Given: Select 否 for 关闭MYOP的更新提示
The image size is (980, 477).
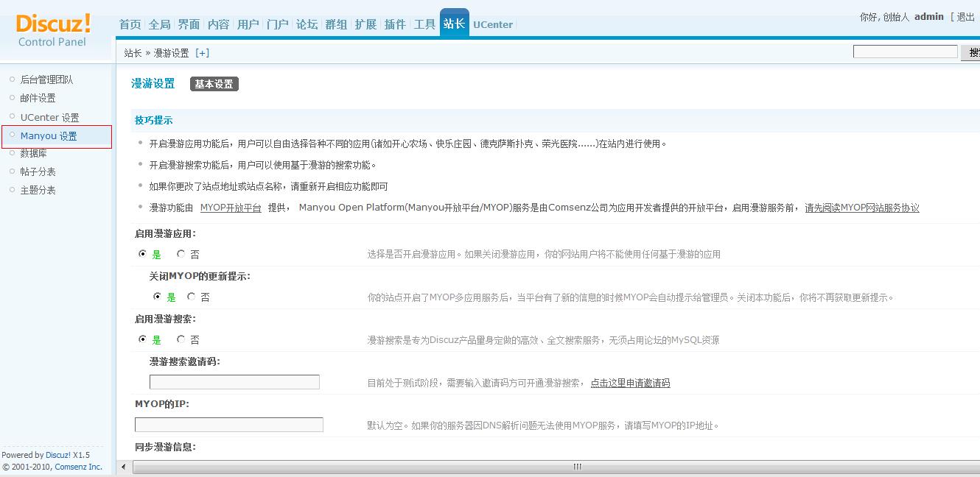Looking at the screenshot, I should [192, 297].
